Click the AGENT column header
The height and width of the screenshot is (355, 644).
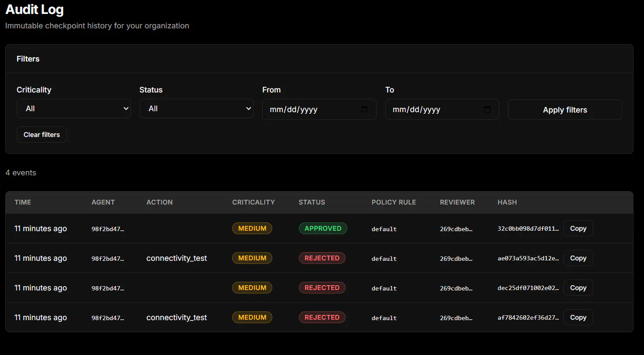tap(103, 202)
